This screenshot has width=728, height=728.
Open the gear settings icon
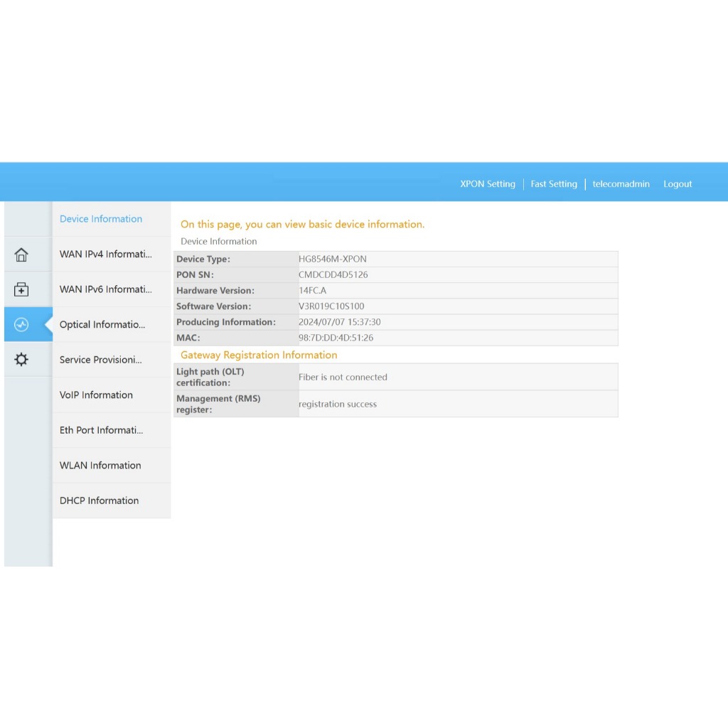pos(21,360)
